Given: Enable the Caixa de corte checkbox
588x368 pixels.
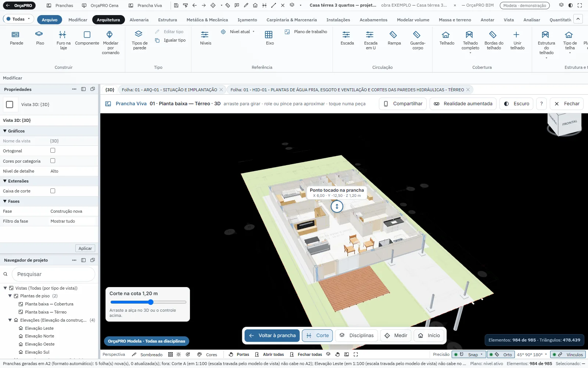Looking at the screenshot, I should [x=53, y=191].
